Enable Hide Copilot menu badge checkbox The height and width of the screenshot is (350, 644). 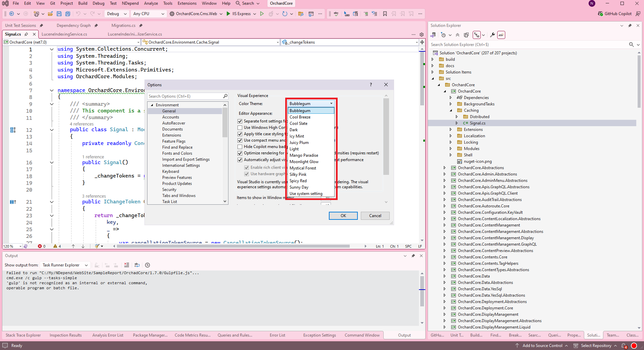240,147
